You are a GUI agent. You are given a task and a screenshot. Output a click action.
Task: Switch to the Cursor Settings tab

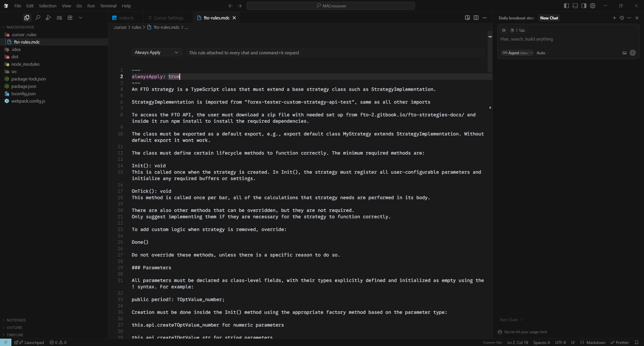[x=168, y=18]
